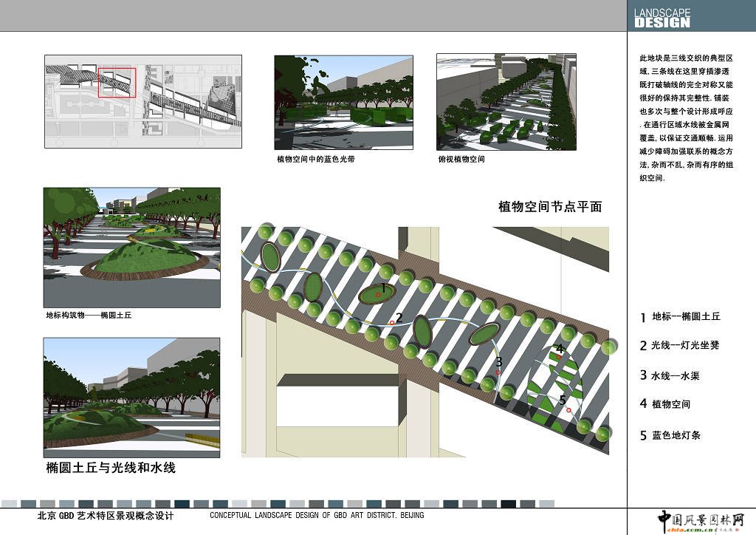Viewport: 756px width, 535px height.
Task: Open the blue light strip rendering thumbnail
Action: [344, 102]
